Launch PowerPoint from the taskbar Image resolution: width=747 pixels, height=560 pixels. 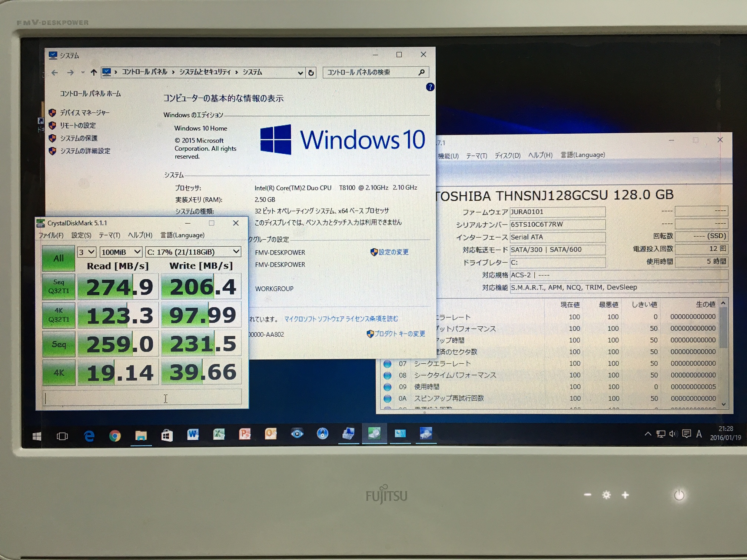245,434
